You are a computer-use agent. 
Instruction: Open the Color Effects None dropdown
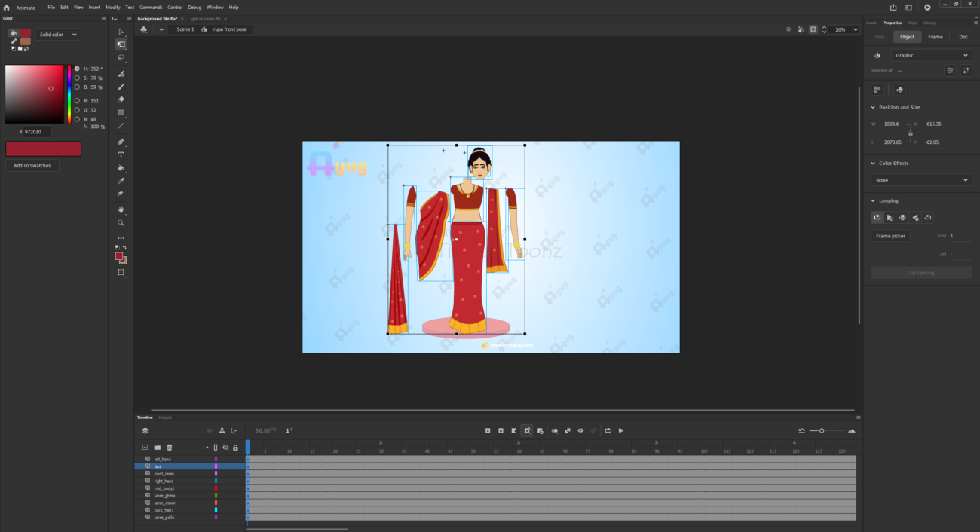coord(921,180)
